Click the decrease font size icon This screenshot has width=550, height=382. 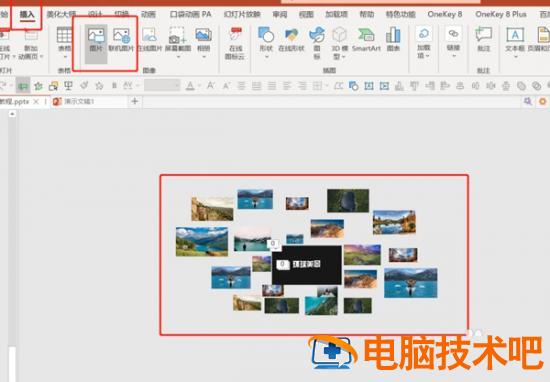[226, 85]
